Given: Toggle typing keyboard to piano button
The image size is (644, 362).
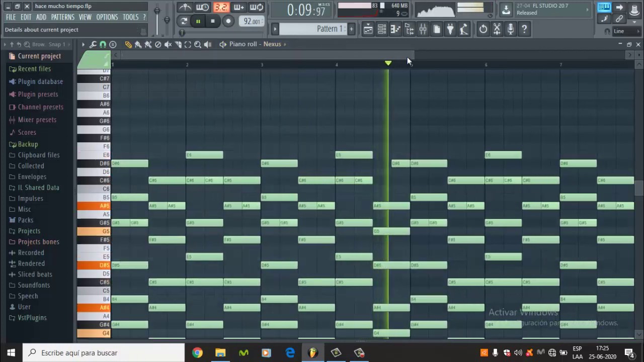Looking at the screenshot, I should click(604, 7).
